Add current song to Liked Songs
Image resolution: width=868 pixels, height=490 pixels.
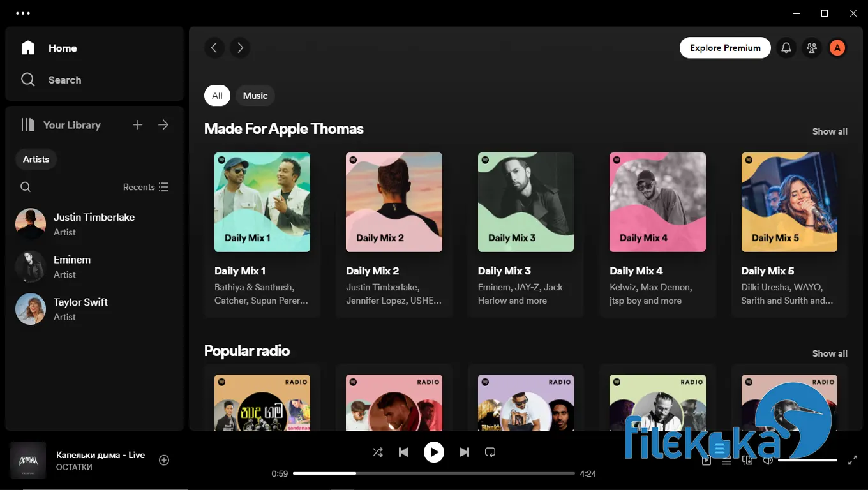click(164, 460)
